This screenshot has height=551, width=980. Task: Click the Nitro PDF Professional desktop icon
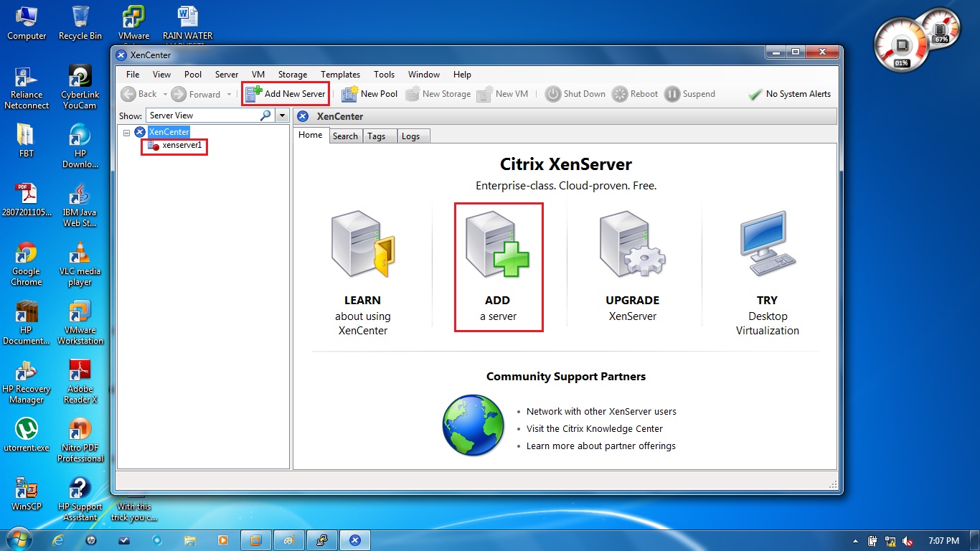80,441
